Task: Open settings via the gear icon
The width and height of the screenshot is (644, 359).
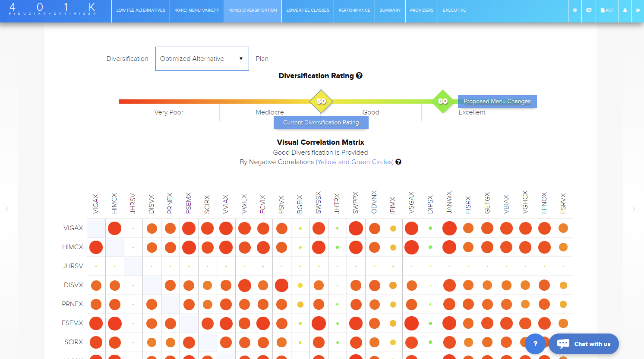Action: point(575,10)
